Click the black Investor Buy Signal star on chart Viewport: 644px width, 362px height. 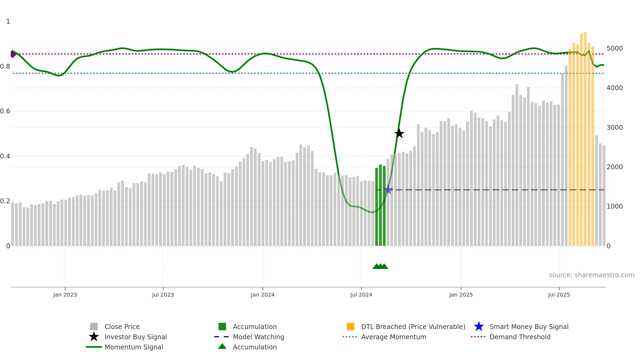[399, 133]
